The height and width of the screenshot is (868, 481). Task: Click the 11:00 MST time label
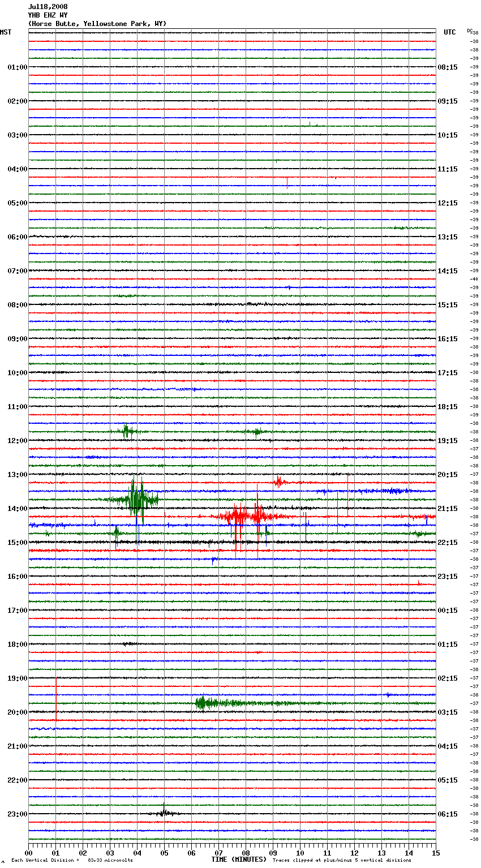(17, 407)
